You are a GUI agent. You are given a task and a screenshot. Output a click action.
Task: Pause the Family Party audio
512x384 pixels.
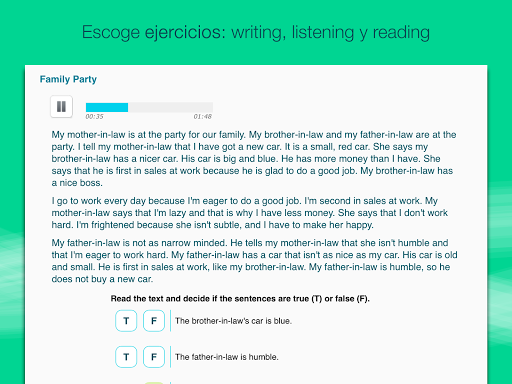61,107
